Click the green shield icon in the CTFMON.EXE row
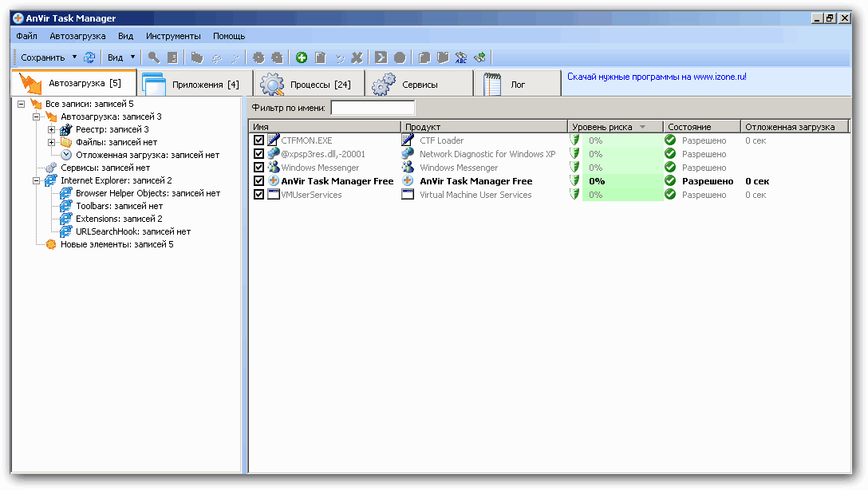 pos(574,140)
